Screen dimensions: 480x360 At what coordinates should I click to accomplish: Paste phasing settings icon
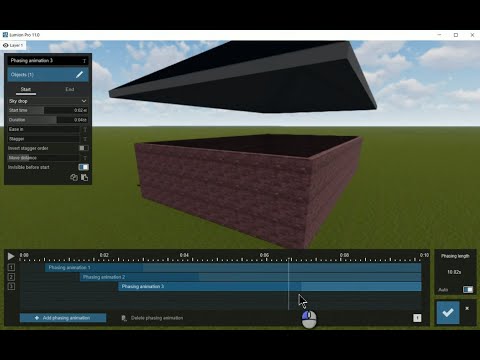click(85, 178)
